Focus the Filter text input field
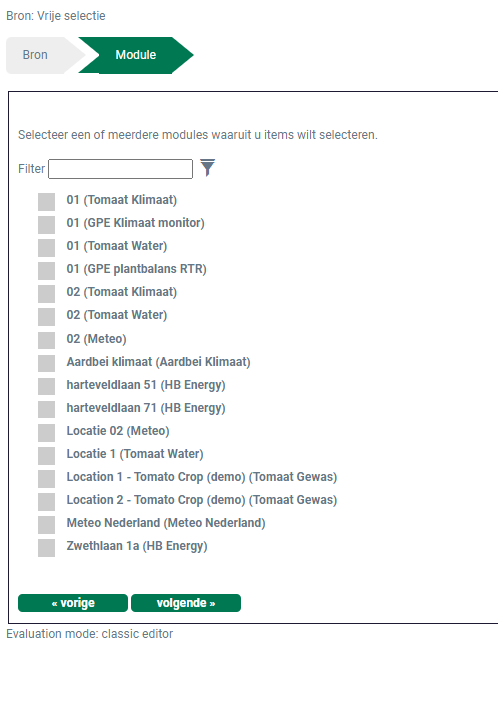The image size is (498, 712). [120, 169]
